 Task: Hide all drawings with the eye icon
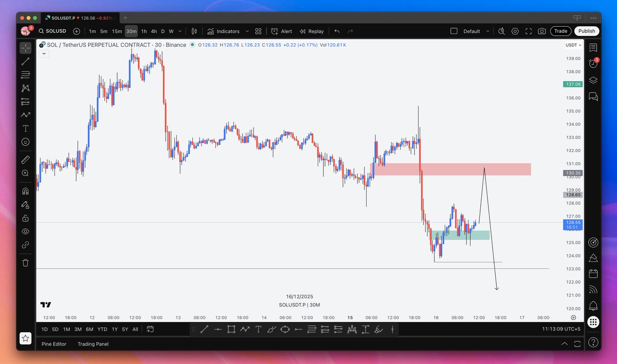(26, 231)
